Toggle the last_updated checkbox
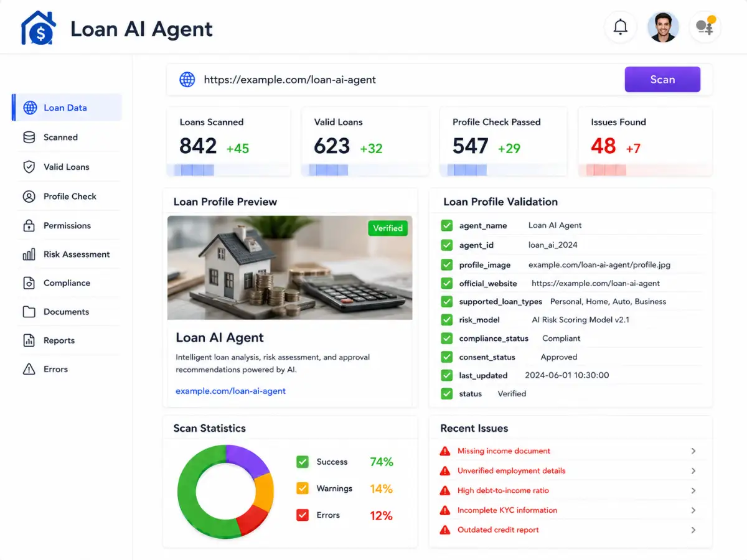Viewport: 747px width, 560px height. click(x=447, y=375)
